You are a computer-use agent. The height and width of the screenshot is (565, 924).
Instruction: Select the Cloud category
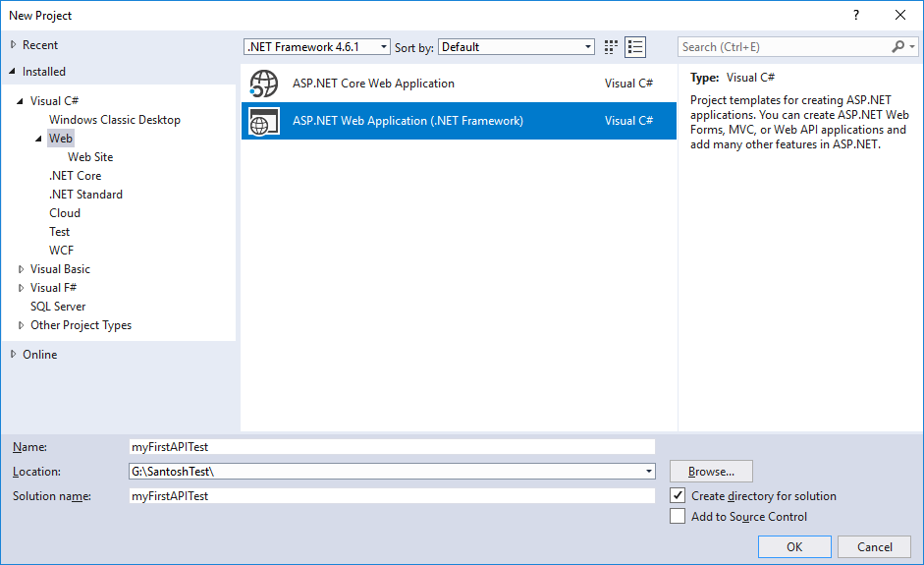coord(65,213)
